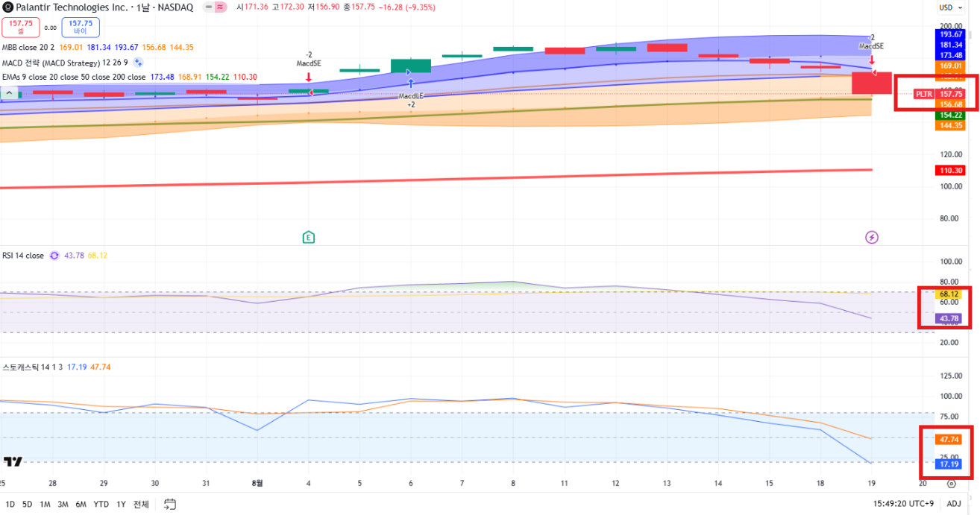
Task: Click the 68.12 yellow RSI label
Action: coord(949,294)
